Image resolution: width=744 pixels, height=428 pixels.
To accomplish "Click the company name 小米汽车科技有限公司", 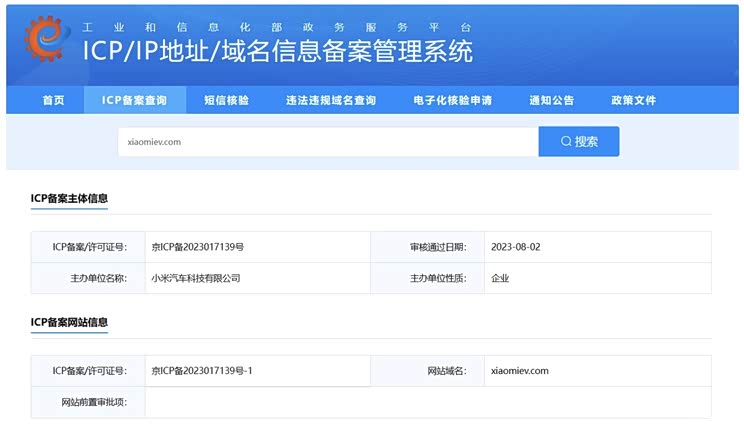I will pyautogui.click(x=195, y=278).
